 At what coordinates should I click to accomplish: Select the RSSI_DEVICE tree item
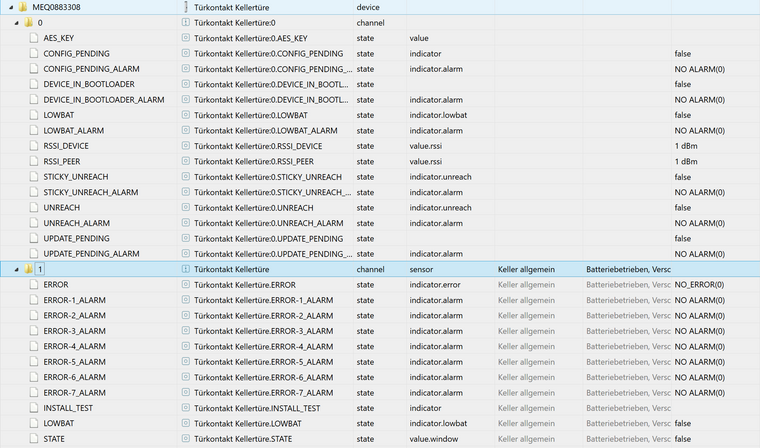pyautogui.click(x=66, y=146)
